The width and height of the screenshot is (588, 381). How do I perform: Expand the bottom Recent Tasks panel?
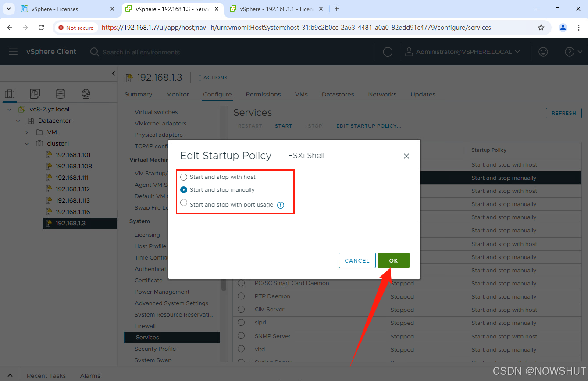click(10, 376)
